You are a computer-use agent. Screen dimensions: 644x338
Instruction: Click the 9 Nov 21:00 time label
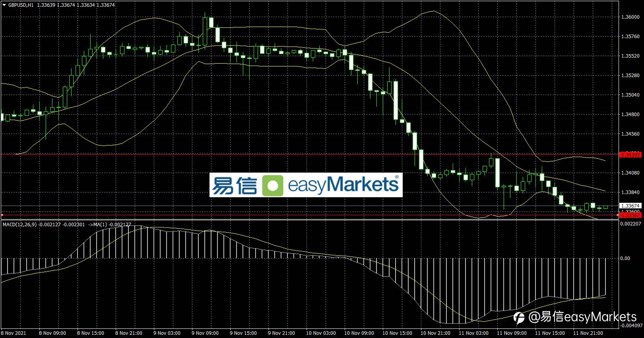tap(281, 333)
